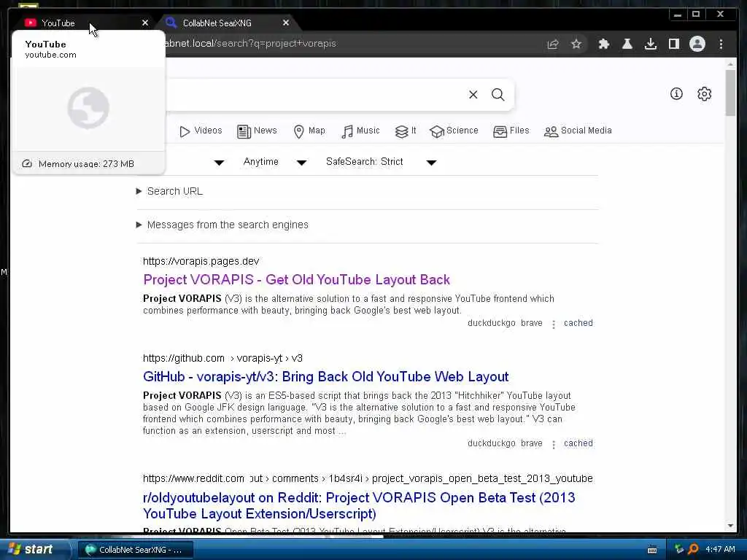Click duckduckgo engine label on first result

tap(491, 323)
